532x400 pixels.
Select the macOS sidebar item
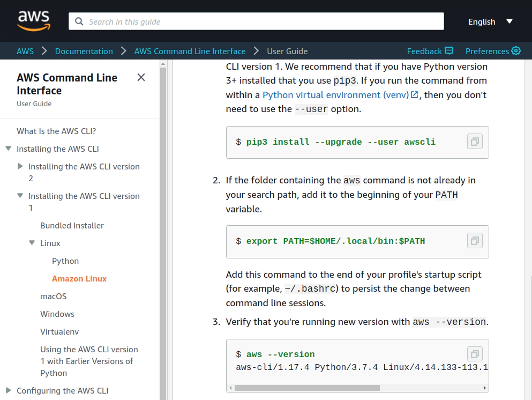point(53,296)
